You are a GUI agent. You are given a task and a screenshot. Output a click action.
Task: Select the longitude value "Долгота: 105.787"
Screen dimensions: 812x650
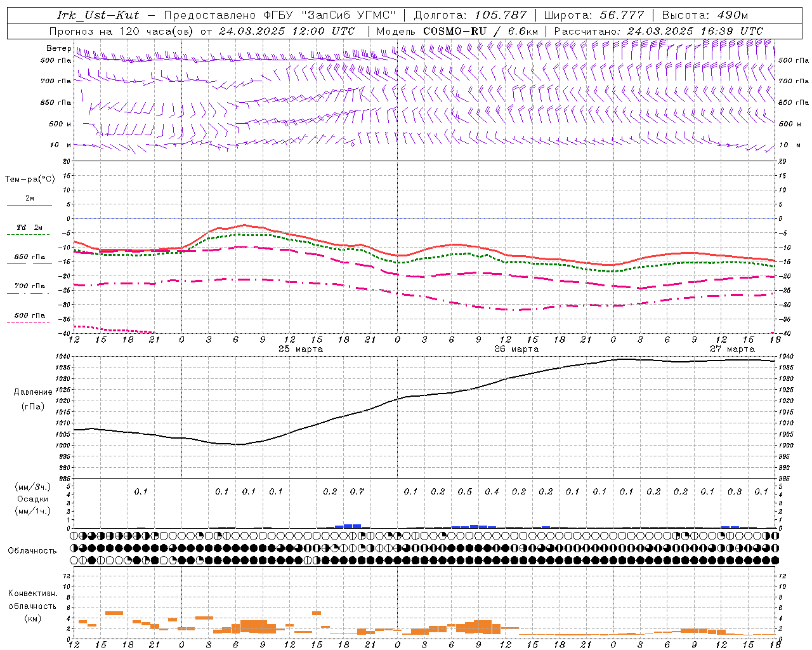tap(470, 15)
